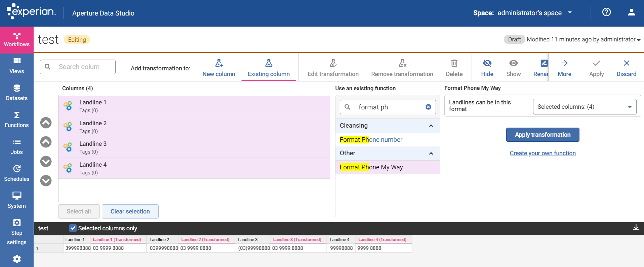The width and height of the screenshot is (644, 267).
Task: Click the Apply transformation button
Action: pyautogui.click(x=542, y=135)
